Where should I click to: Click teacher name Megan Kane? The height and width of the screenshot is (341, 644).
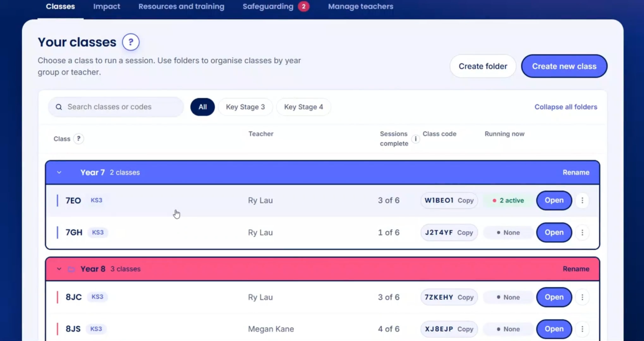point(271,329)
